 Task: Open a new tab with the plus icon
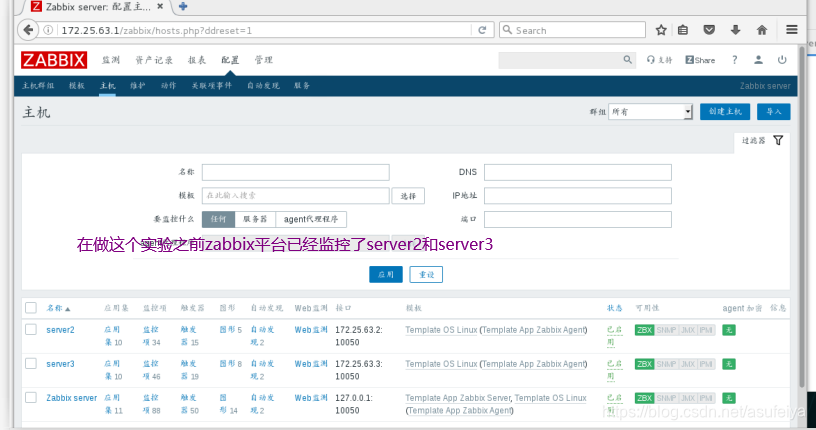click(x=183, y=6)
